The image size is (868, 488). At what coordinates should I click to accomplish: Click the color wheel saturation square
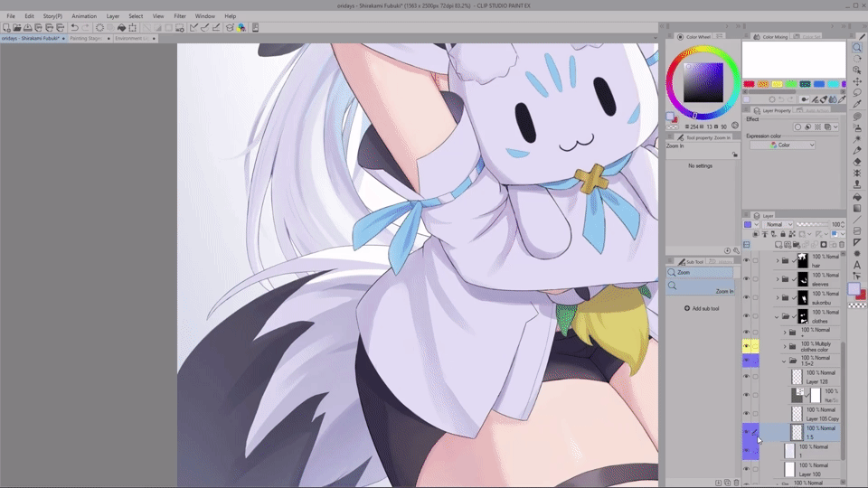click(703, 82)
